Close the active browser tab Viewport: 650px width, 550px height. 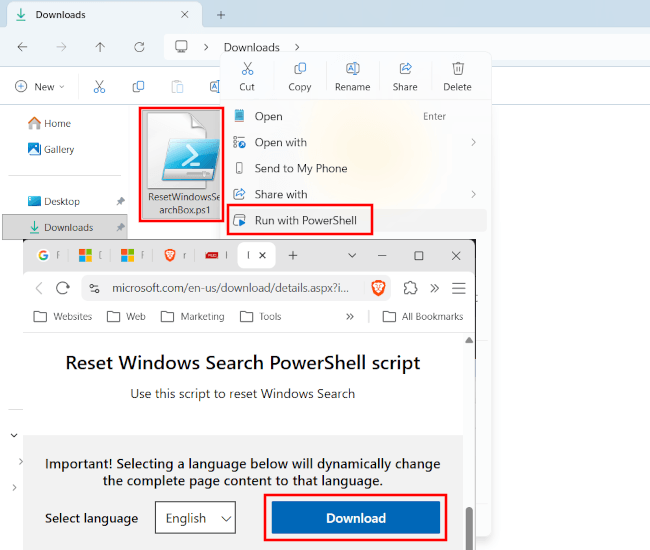(262, 255)
